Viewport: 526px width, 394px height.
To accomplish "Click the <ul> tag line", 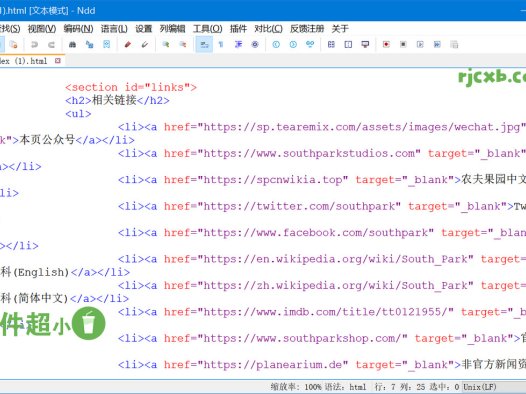I will pyautogui.click(x=78, y=114).
